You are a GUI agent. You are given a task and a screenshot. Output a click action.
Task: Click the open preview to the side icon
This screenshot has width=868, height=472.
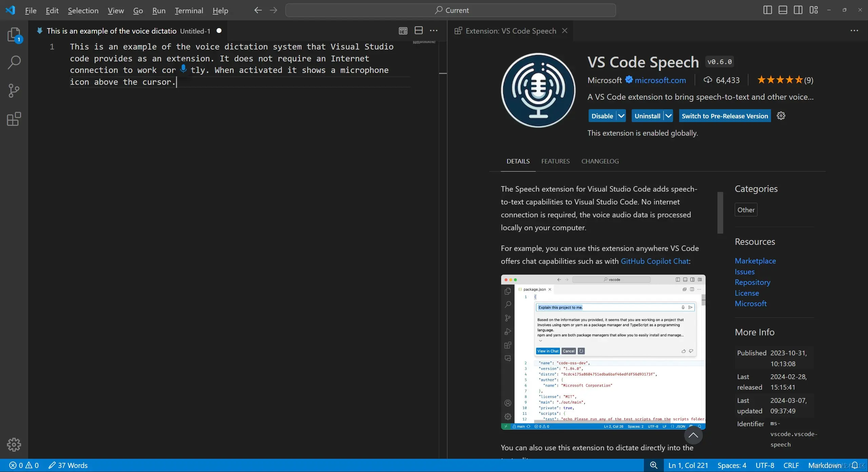click(403, 31)
